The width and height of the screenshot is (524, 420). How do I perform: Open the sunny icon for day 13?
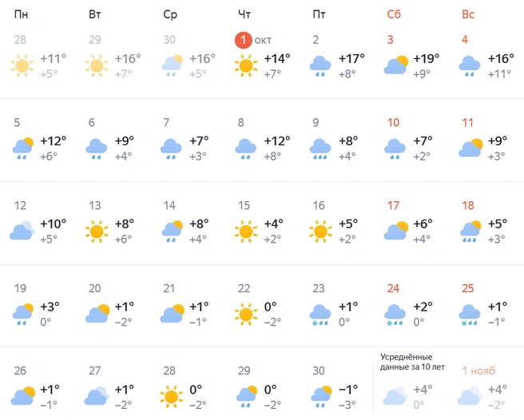(x=97, y=232)
